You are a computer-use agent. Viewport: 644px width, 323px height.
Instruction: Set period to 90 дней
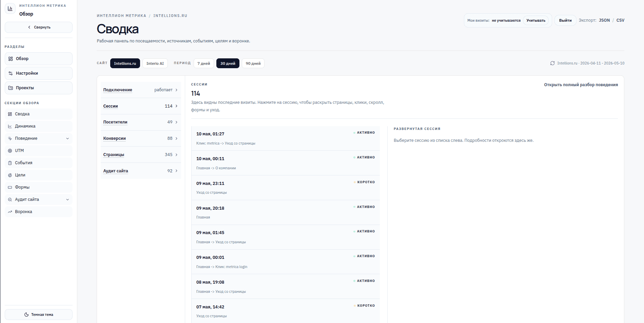(253, 63)
